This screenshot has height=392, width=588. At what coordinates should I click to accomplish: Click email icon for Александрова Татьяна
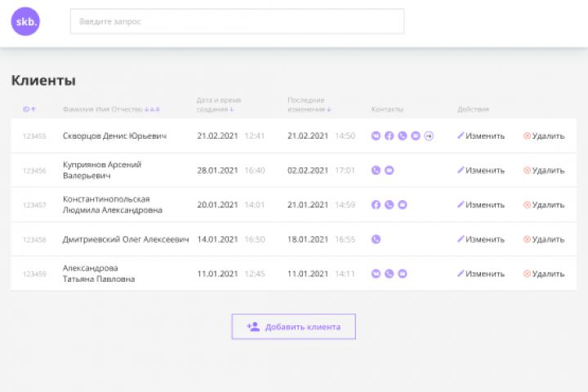coord(403,274)
